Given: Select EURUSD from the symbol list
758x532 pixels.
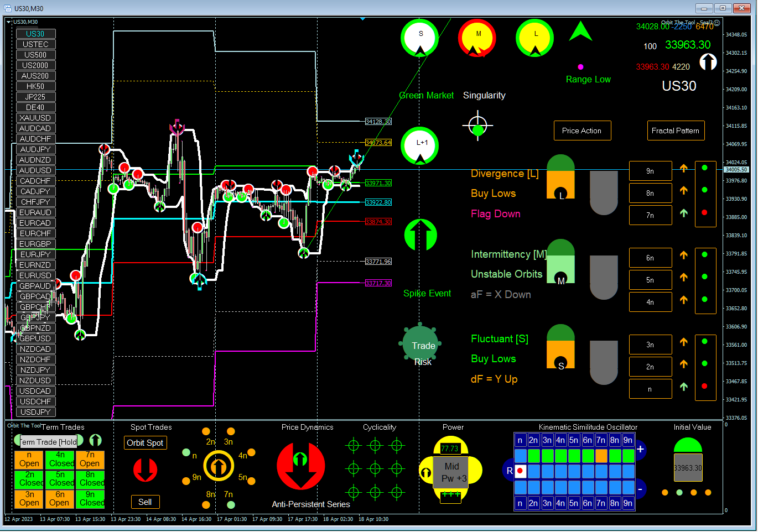Looking at the screenshot, I should point(35,275).
